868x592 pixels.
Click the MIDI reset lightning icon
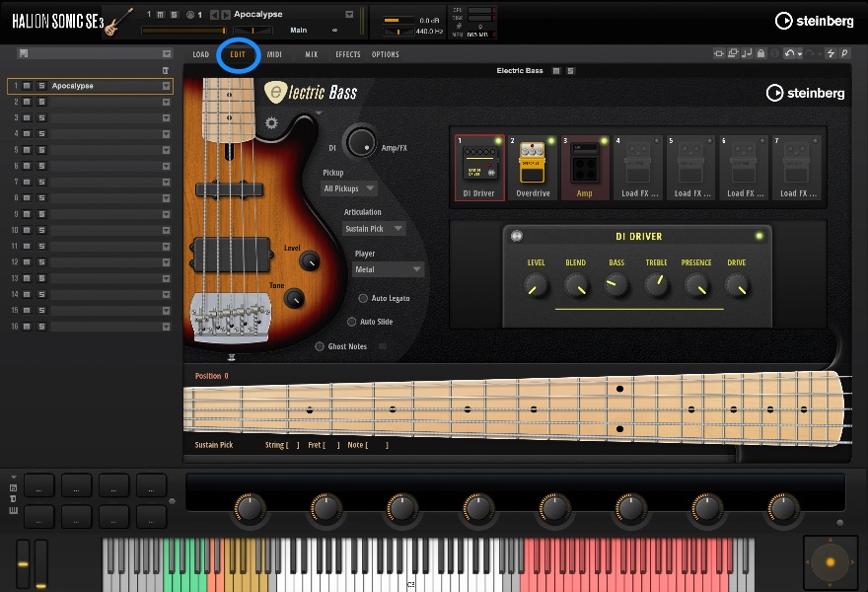point(831,53)
